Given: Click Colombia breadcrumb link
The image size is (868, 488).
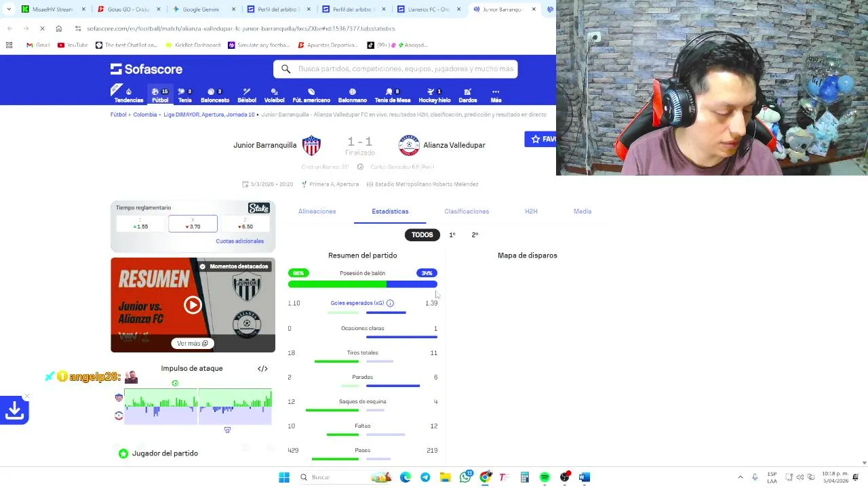Looking at the screenshot, I should 144,115.
